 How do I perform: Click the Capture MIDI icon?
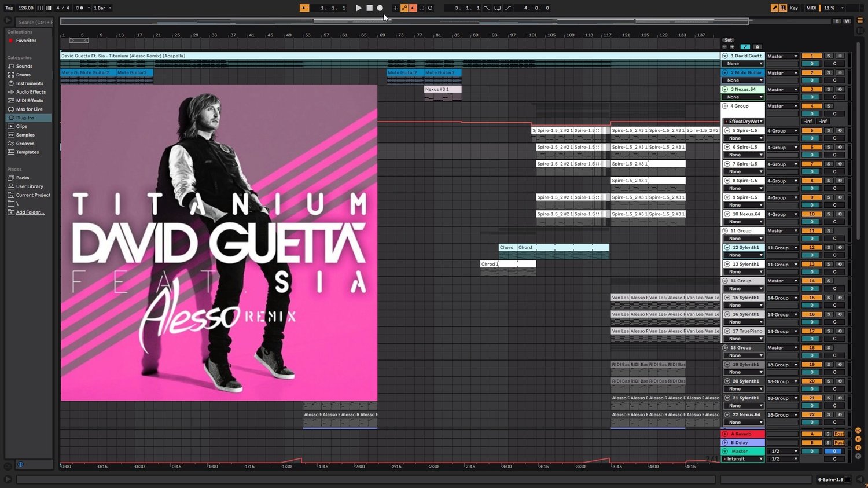421,8
